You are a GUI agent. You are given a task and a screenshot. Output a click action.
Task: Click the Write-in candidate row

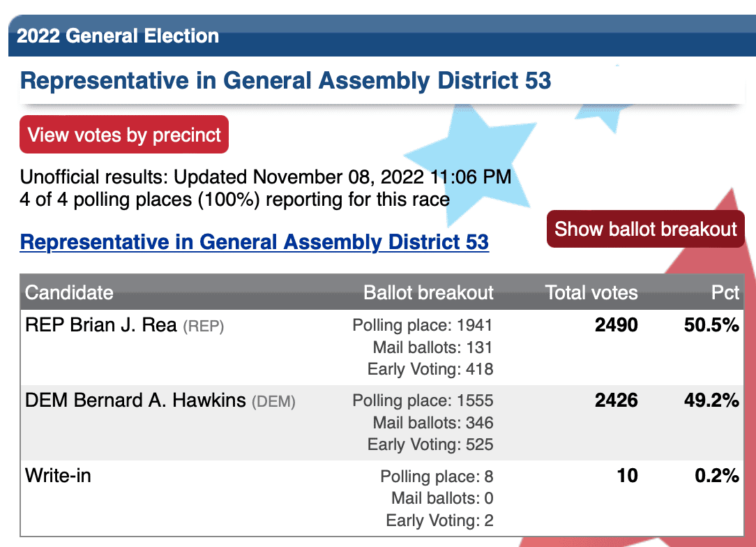382,497
